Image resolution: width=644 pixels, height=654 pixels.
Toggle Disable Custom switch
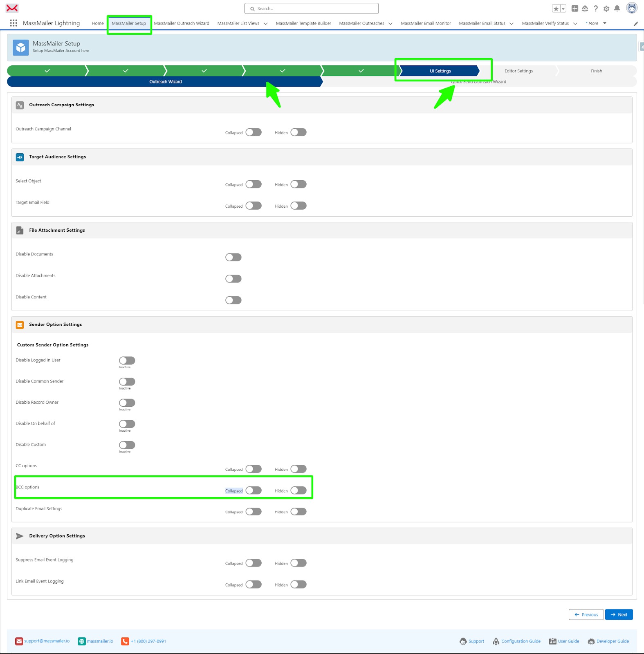(x=127, y=445)
